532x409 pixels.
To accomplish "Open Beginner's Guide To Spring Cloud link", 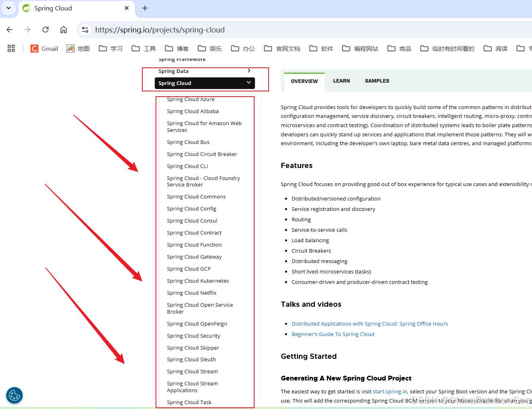I will coord(333,334).
